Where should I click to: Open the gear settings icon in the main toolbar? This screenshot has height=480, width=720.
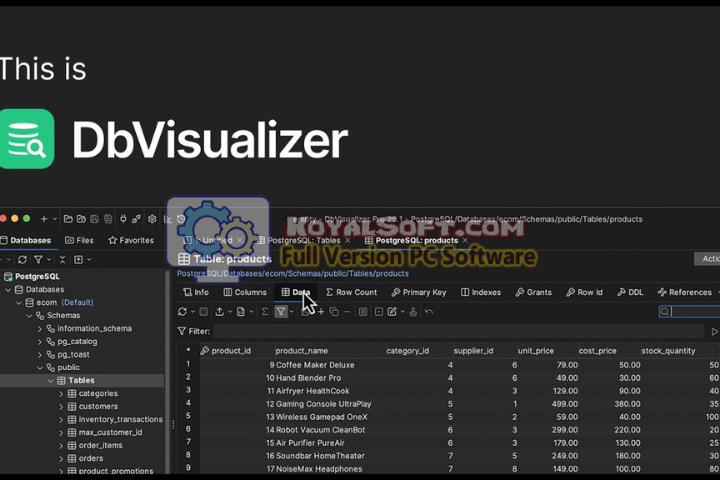point(152,219)
